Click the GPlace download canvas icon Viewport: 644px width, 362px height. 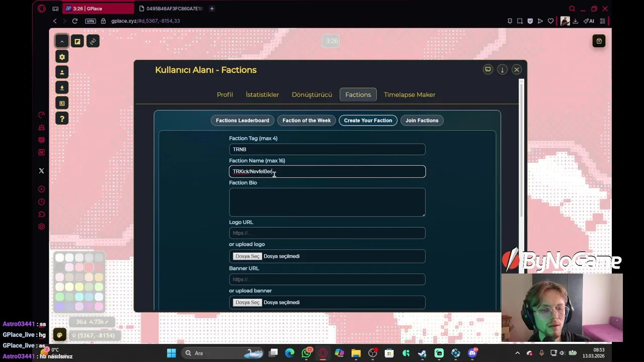pos(62,87)
